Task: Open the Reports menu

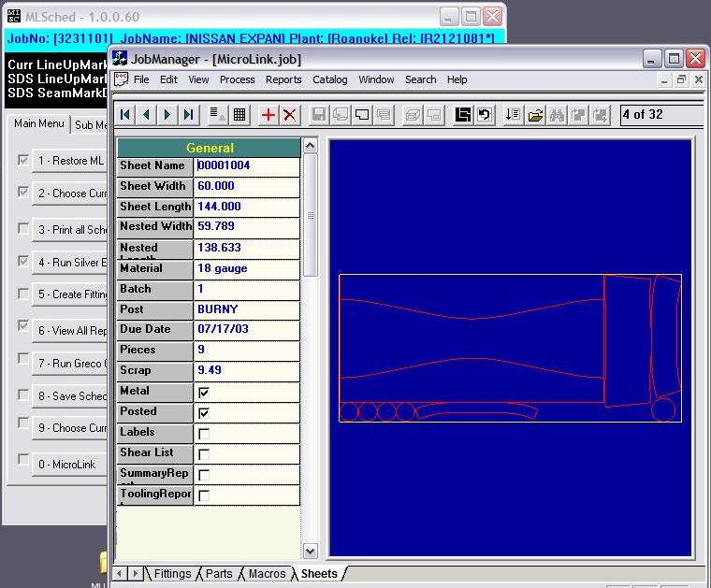Action: [283, 79]
